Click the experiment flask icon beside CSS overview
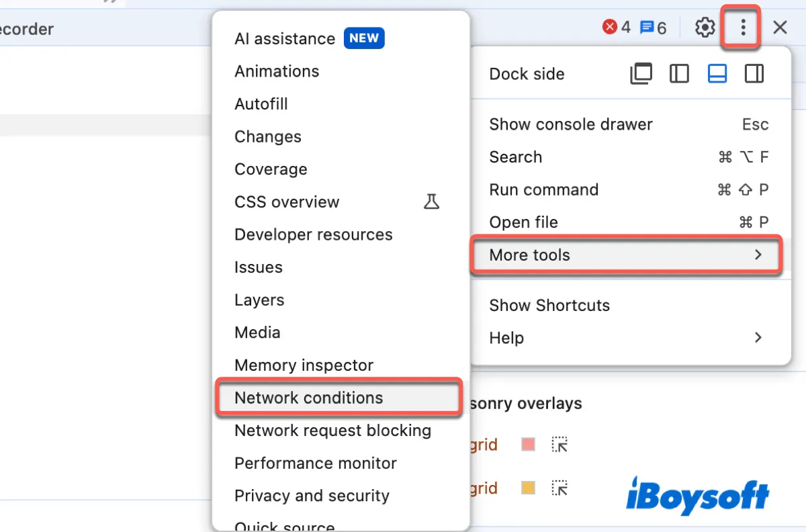 pos(432,201)
